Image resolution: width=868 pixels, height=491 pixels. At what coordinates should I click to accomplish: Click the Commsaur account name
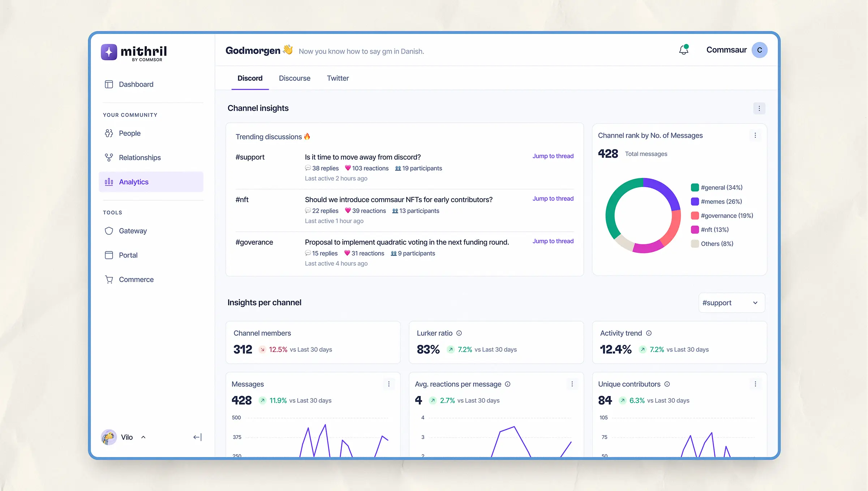coord(726,50)
